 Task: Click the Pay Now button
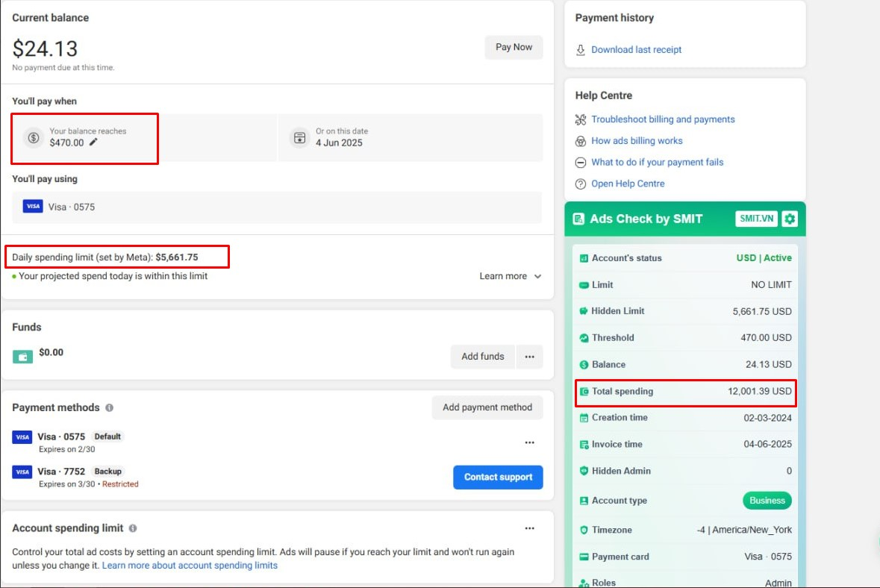514,47
